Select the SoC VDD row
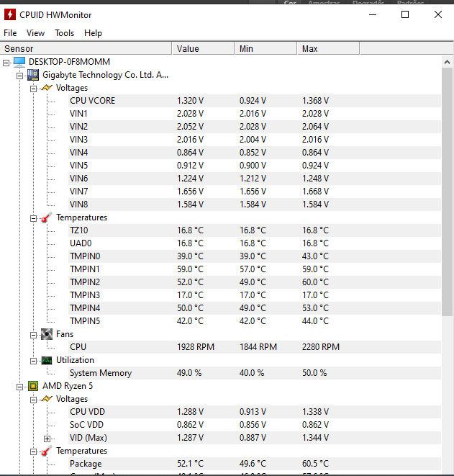 [255, 425]
